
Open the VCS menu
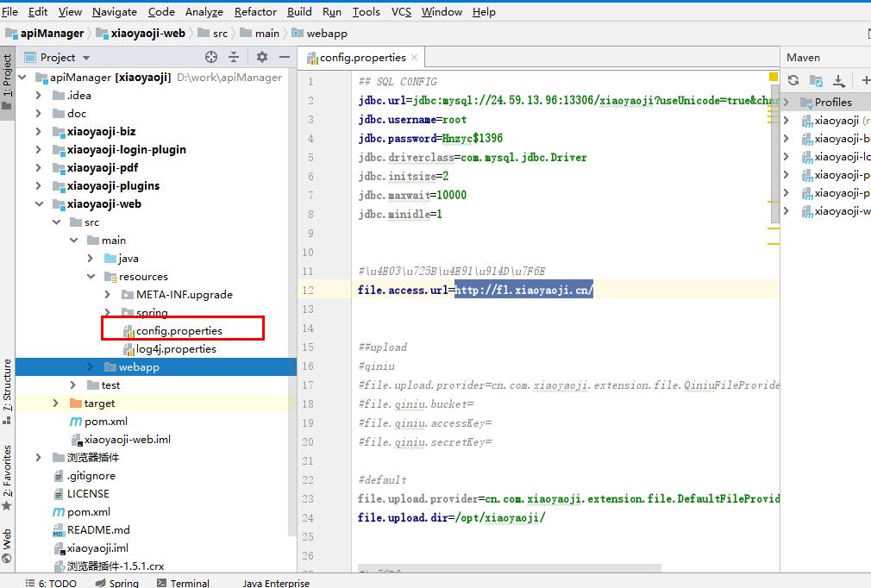click(401, 12)
